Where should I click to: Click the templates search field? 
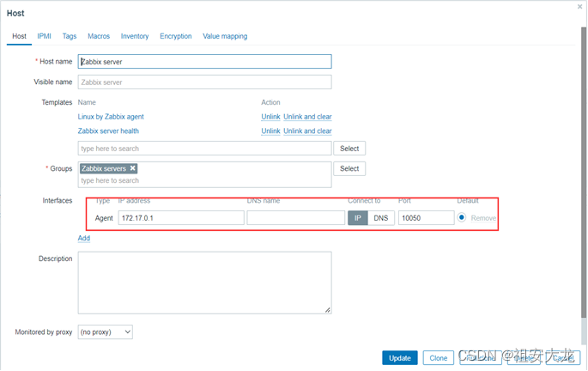pos(205,149)
